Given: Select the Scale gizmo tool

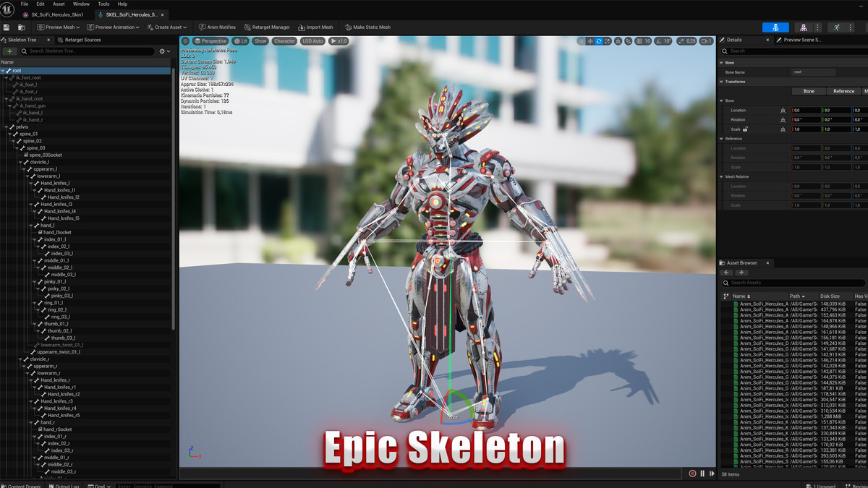Looking at the screenshot, I should click(x=607, y=41).
